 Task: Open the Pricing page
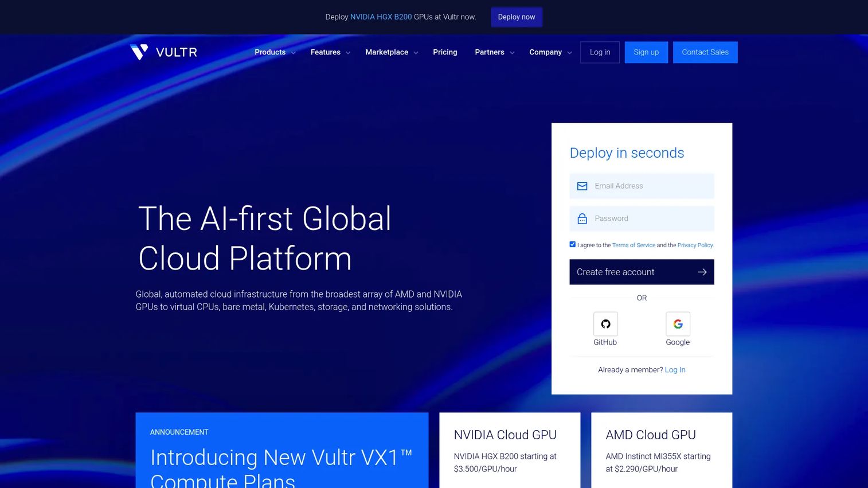[x=445, y=52]
